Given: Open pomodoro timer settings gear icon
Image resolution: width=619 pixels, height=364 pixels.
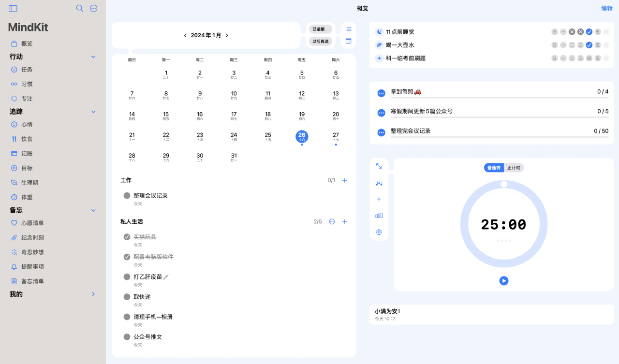Looking at the screenshot, I should pyautogui.click(x=379, y=232).
